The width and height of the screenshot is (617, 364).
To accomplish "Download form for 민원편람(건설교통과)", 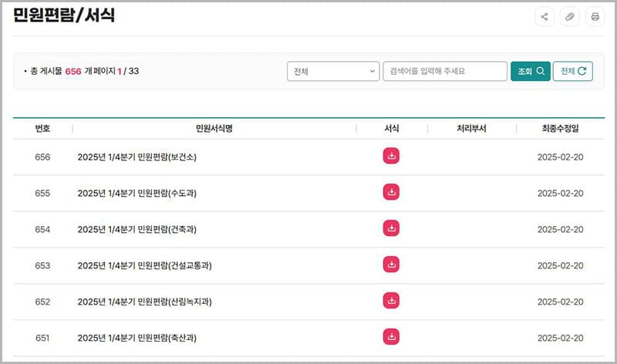I will (391, 265).
